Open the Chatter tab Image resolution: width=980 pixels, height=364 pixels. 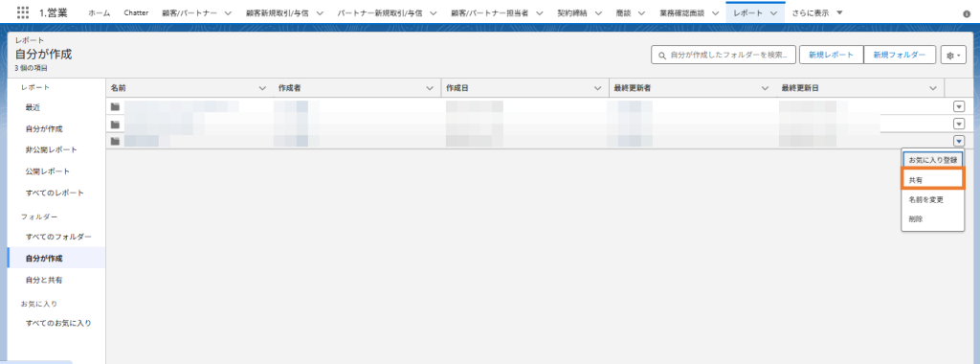[x=136, y=12]
